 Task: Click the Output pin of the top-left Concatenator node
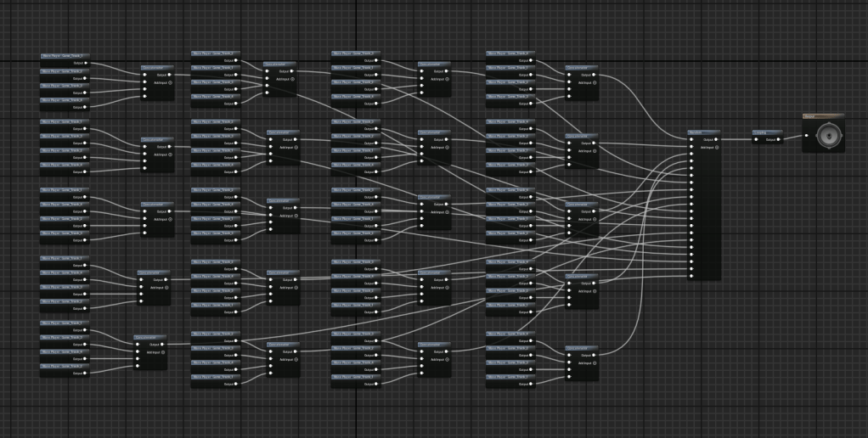point(169,75)
